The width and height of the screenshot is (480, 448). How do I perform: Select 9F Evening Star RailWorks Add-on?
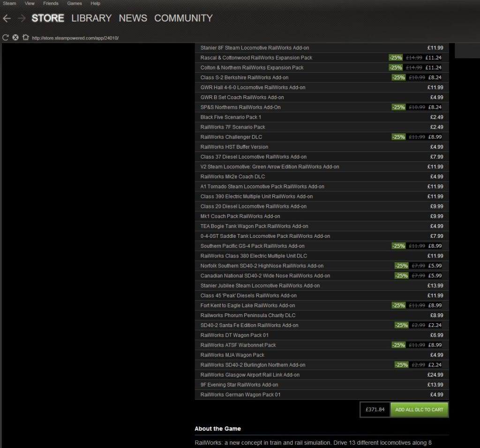tap(239, 385)
